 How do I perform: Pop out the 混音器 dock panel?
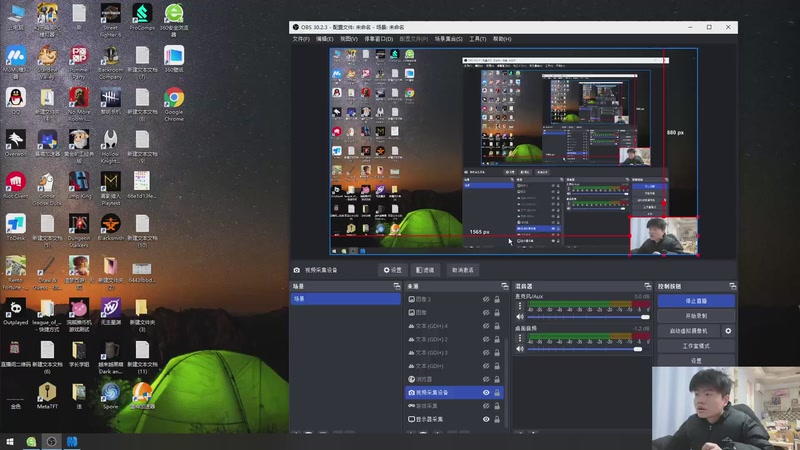tap(647, 286)
